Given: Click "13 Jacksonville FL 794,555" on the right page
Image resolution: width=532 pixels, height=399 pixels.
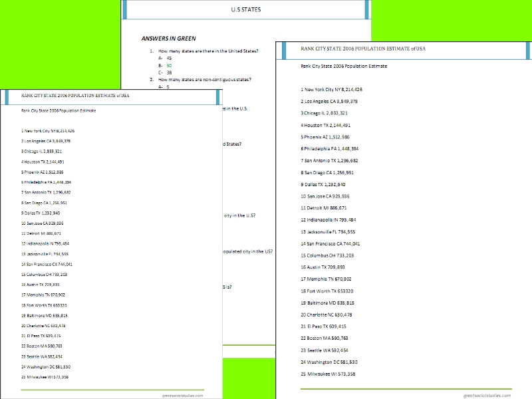Looking at the screenshot, I should (328, 232).
